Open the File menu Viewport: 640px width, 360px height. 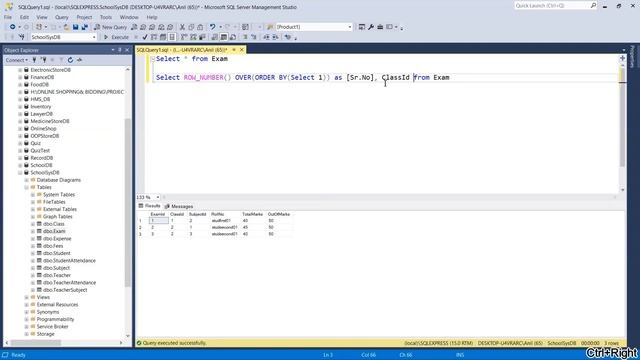tap(8, 17)
